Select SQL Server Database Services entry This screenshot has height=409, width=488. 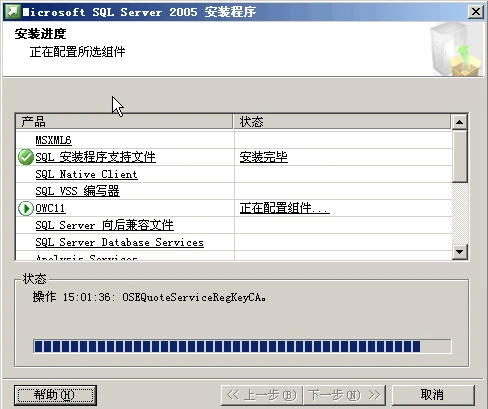[119, 242]
